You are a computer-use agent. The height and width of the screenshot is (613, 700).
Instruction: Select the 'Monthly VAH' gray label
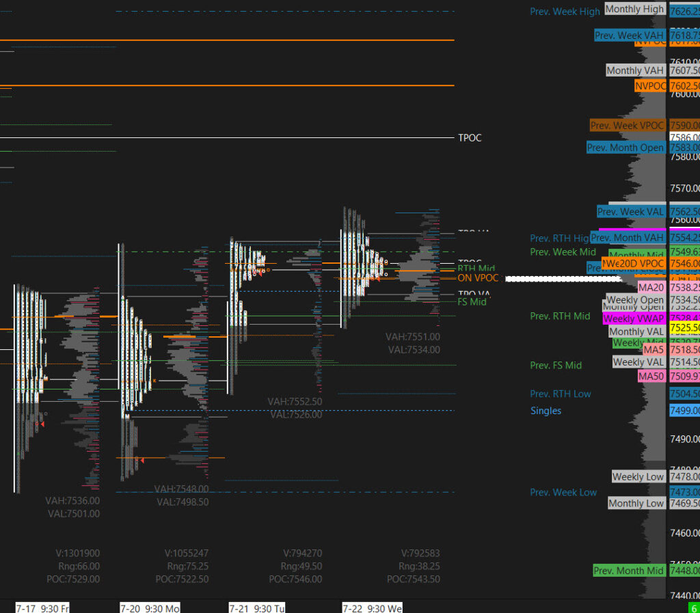(x=635, y=70)
